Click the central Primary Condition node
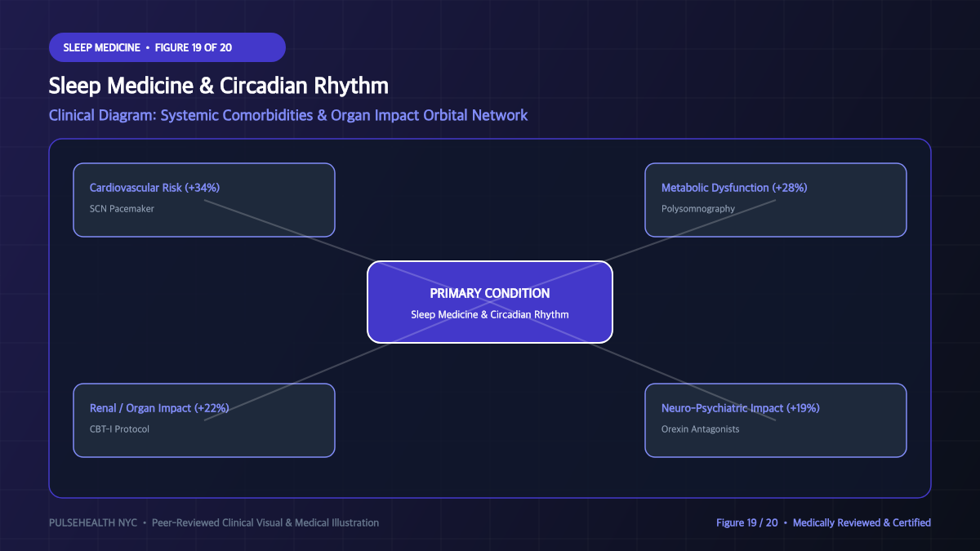 (490, 302)
